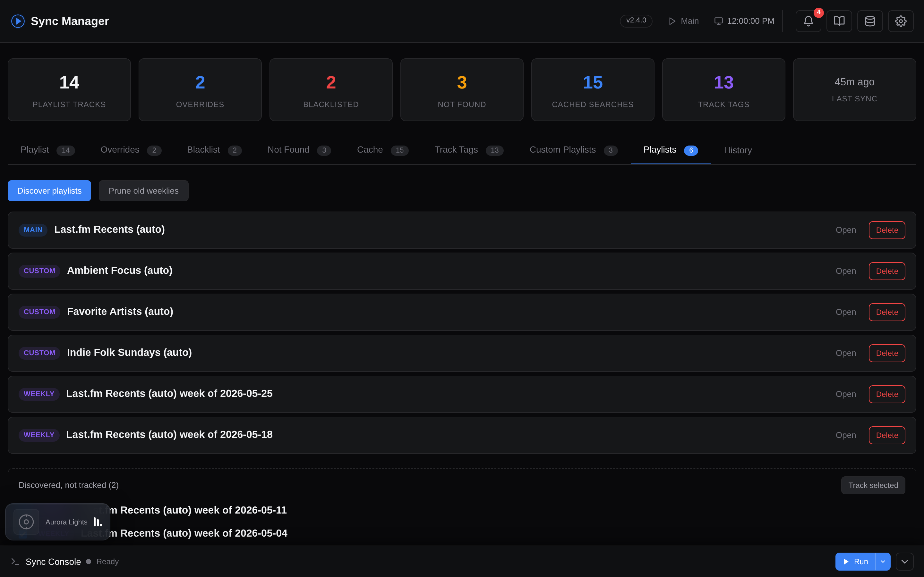Open the documentation book icon

coord(839,21)
